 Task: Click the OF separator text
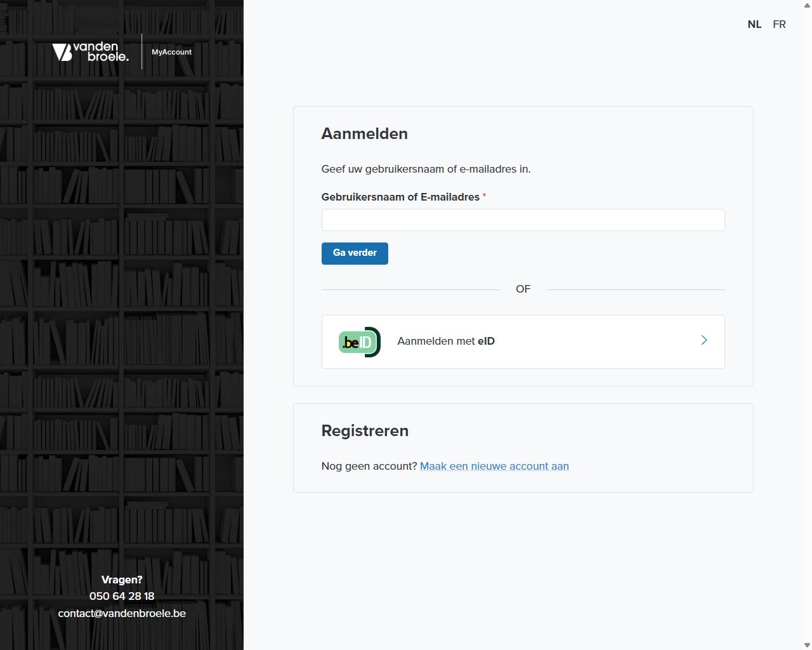pos(523,289)
